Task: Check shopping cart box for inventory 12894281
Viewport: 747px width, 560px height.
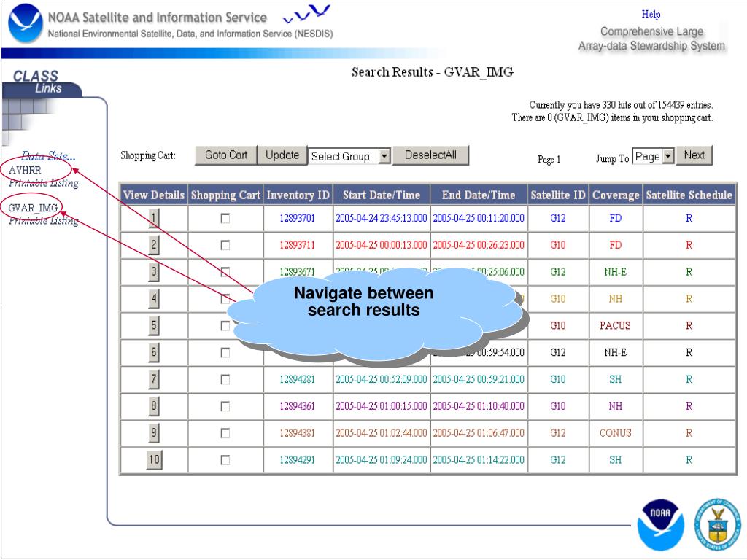Action: click(x=225, y=379)
